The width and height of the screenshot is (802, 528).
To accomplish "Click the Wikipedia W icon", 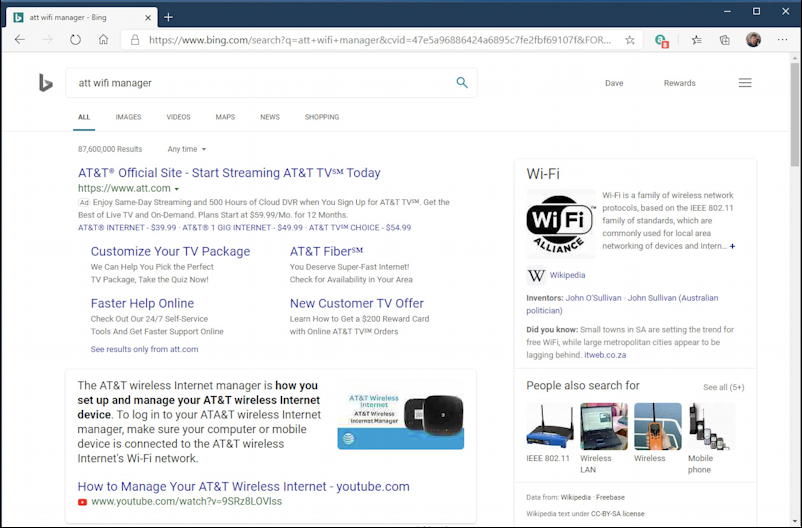I will click(536, 276).
